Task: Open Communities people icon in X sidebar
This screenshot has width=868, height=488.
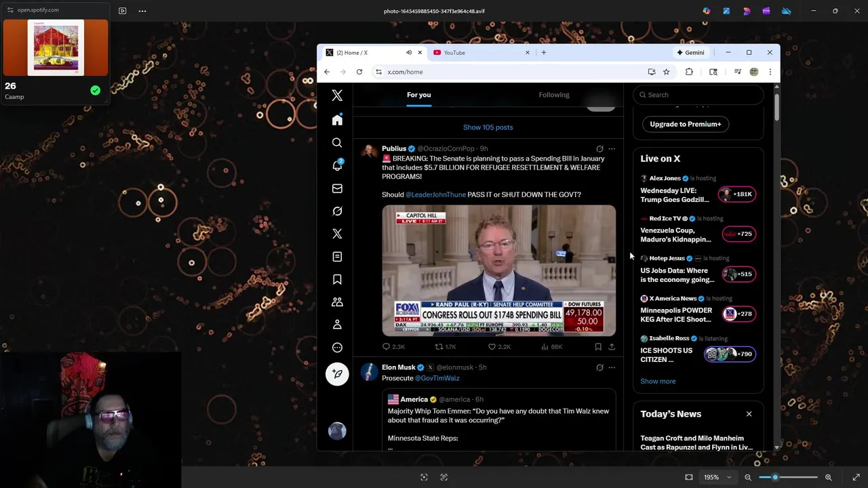Action: [337, 302]
